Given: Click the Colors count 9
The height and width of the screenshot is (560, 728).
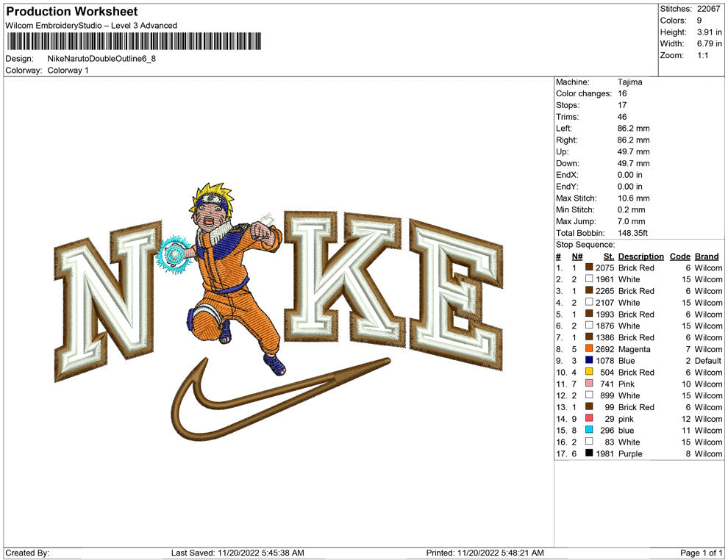Looking at the screenshot, I should tap(699, 21).
